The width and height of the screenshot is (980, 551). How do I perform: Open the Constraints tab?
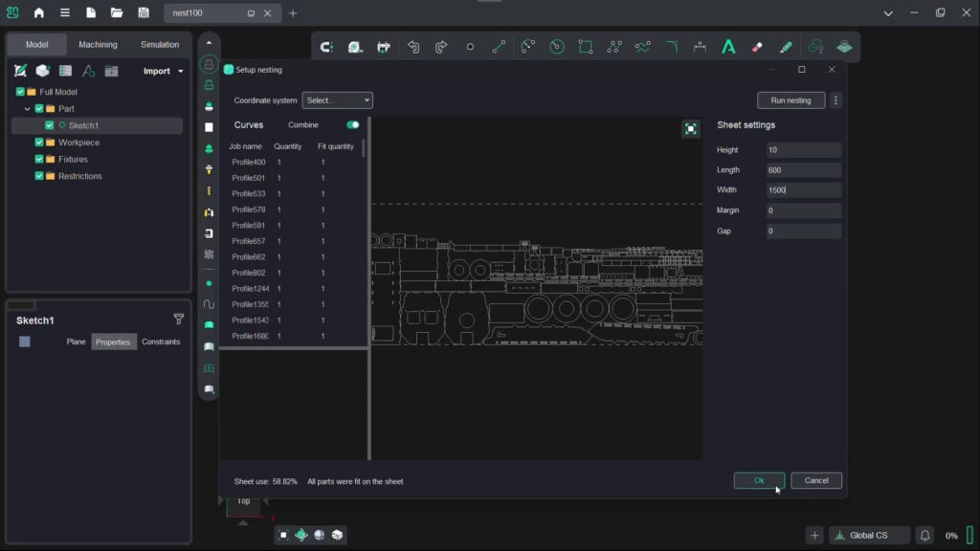161,342
